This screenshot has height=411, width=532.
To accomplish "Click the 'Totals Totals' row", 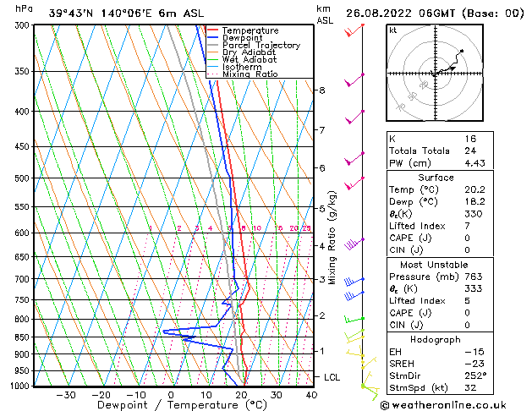I will tap(440, 151).
